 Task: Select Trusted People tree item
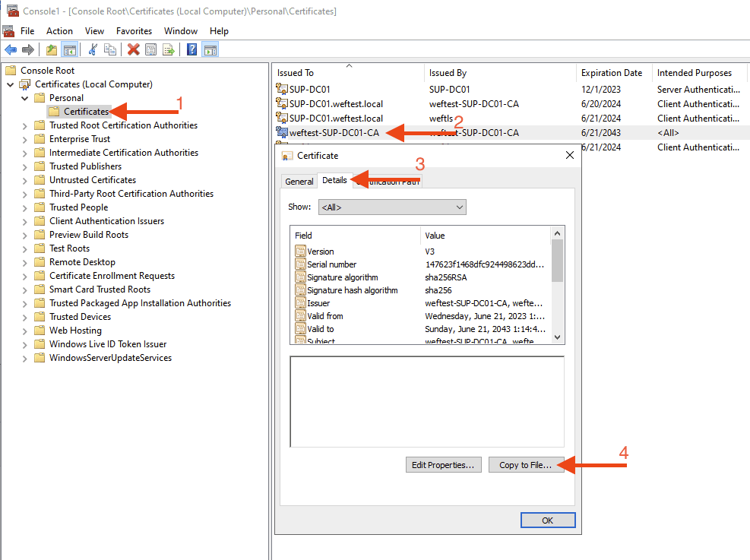point(78,207)
